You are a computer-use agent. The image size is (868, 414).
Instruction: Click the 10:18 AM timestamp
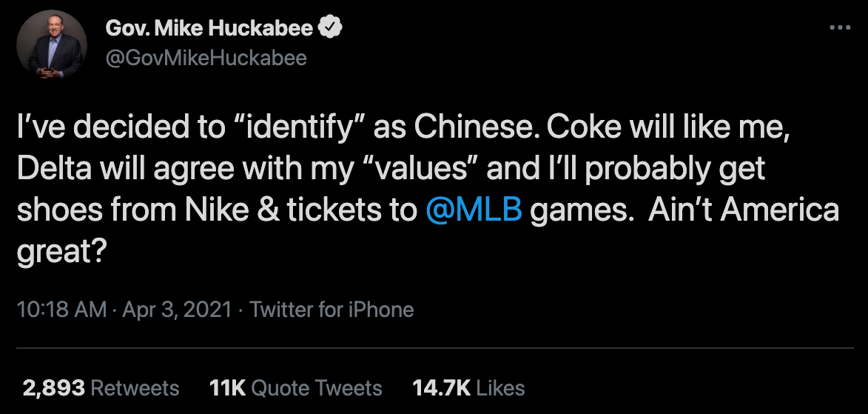point(61,309)
